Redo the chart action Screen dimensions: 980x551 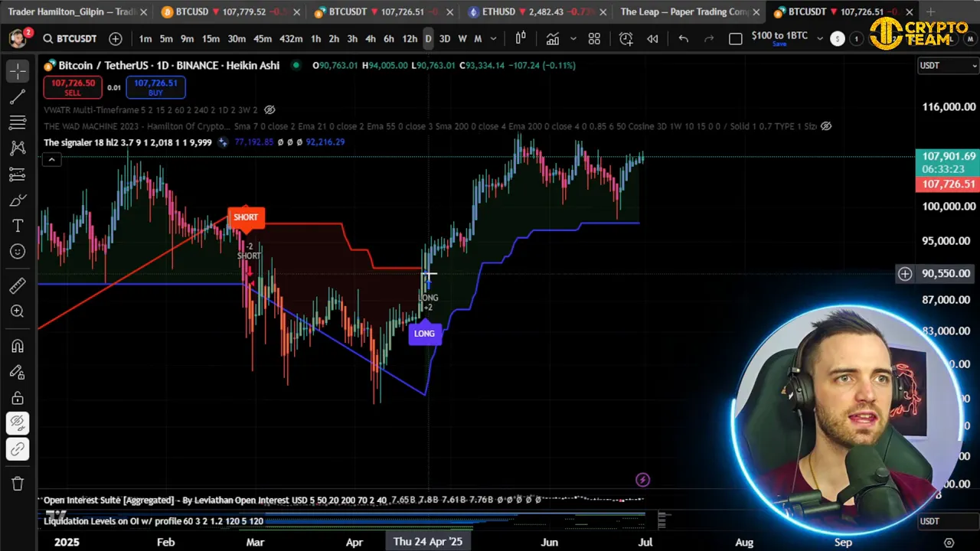click(709, 39)
